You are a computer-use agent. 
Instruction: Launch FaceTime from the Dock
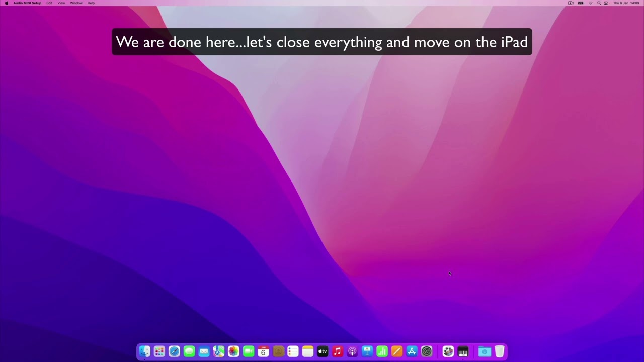(x=249, y=351)
